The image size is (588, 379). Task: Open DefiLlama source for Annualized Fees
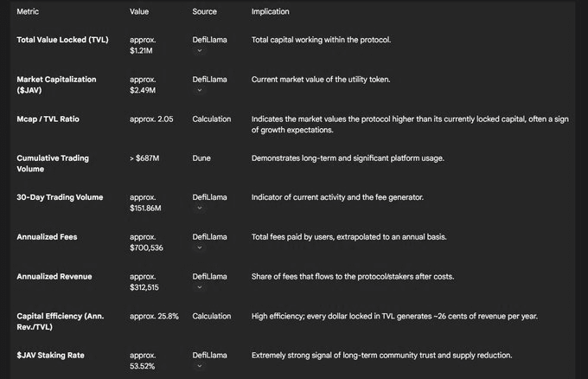click(x=209, y=237)
